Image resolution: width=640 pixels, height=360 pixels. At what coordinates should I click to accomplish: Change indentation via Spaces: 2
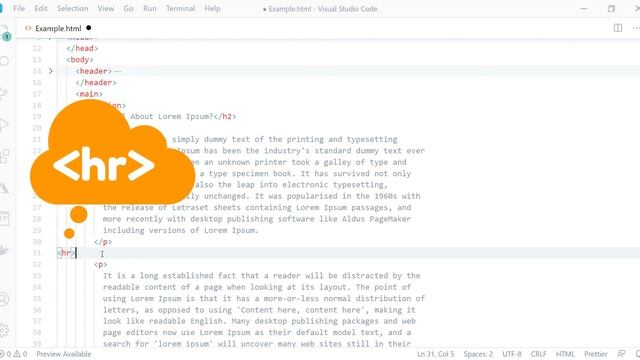point(478,354)
